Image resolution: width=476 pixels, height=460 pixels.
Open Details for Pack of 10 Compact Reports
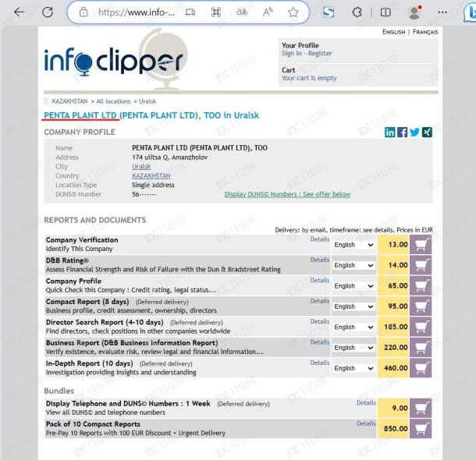(366, 423)
